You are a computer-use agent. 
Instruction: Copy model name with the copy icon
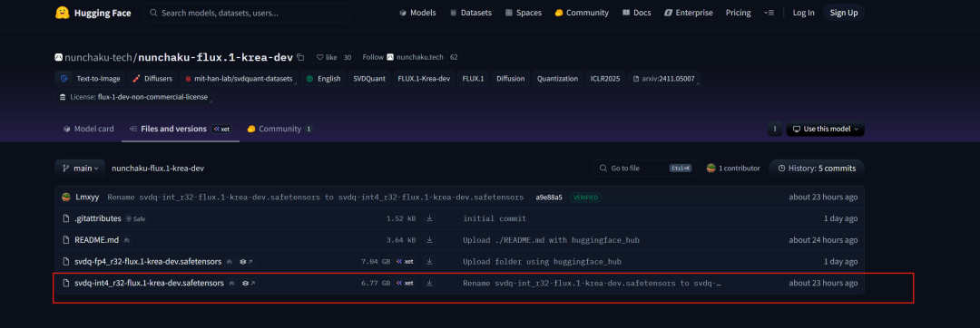tap(300, 57)
